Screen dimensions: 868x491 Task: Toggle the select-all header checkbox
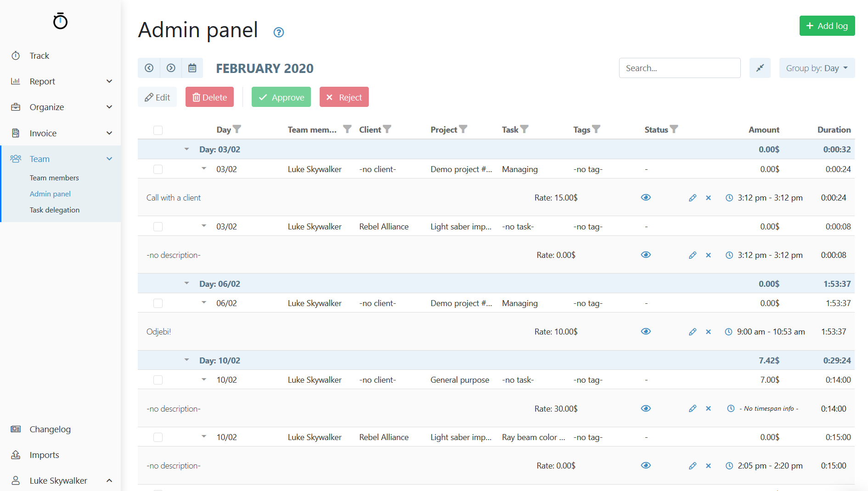click(158, 130)
